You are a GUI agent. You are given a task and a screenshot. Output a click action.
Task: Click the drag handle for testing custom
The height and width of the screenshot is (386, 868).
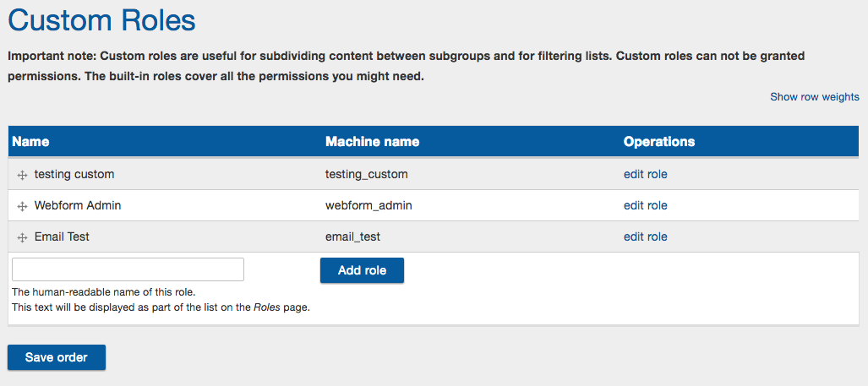click(x=22, y=175)
